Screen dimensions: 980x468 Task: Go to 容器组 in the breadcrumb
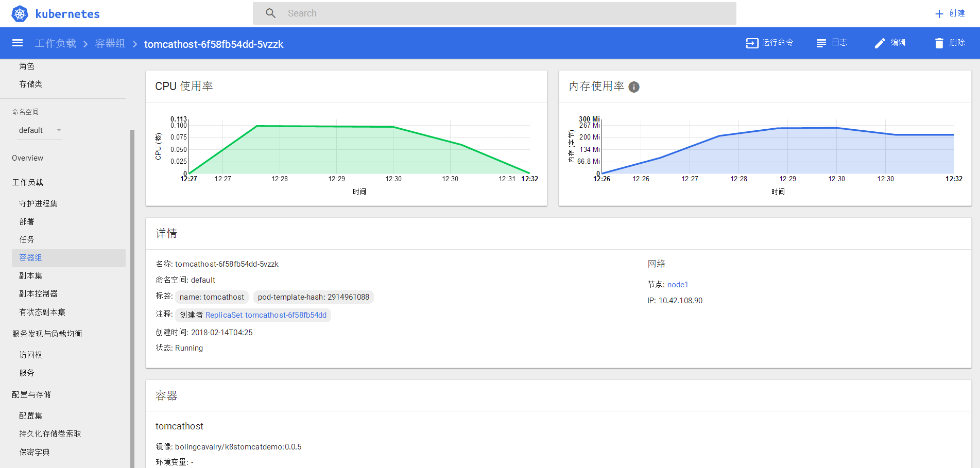click(110, 44)
